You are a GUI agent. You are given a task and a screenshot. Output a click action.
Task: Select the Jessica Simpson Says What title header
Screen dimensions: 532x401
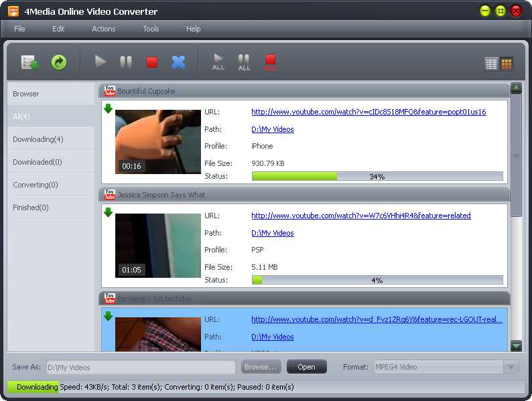point(304,195)
